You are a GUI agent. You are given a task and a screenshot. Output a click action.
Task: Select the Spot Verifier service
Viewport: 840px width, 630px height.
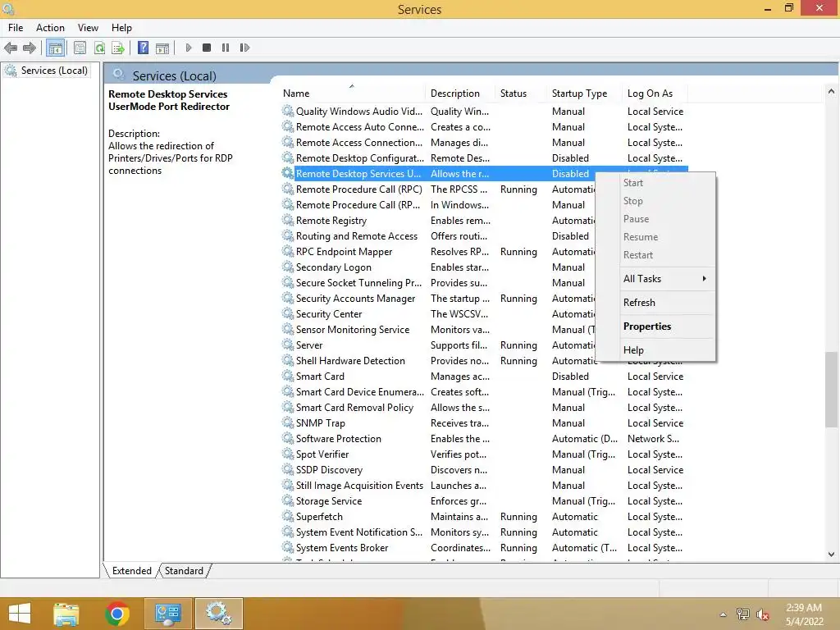point(322,454)
